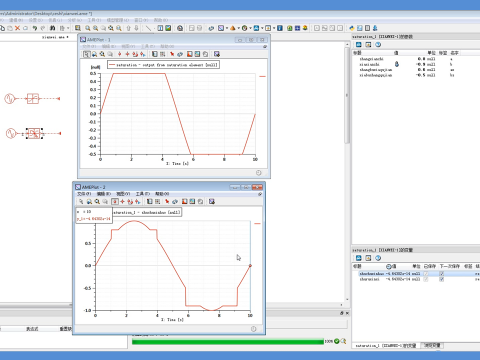Click the orange cone icon in main toolbar
Viewport: 480px width, 360px height.
coord(233,28)
